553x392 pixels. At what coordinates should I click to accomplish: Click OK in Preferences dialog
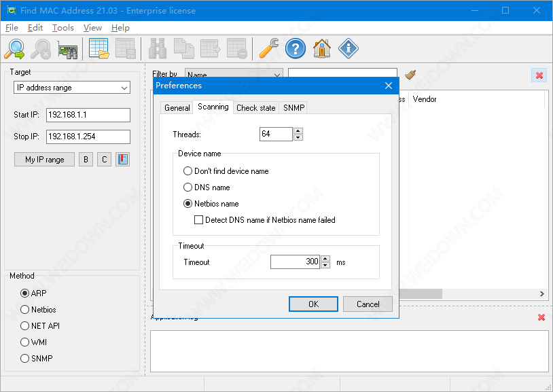(x=313, y=304)
